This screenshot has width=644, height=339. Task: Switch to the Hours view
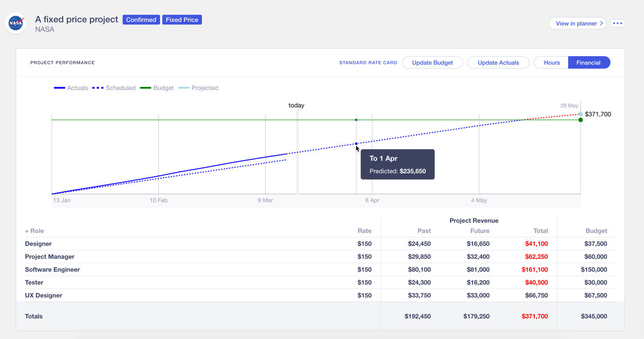(x=551, y=62)
